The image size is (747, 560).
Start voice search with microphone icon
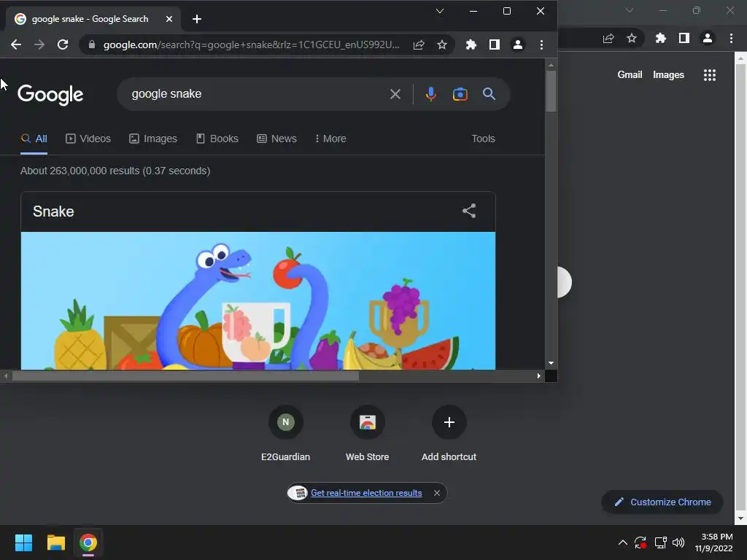430,94
